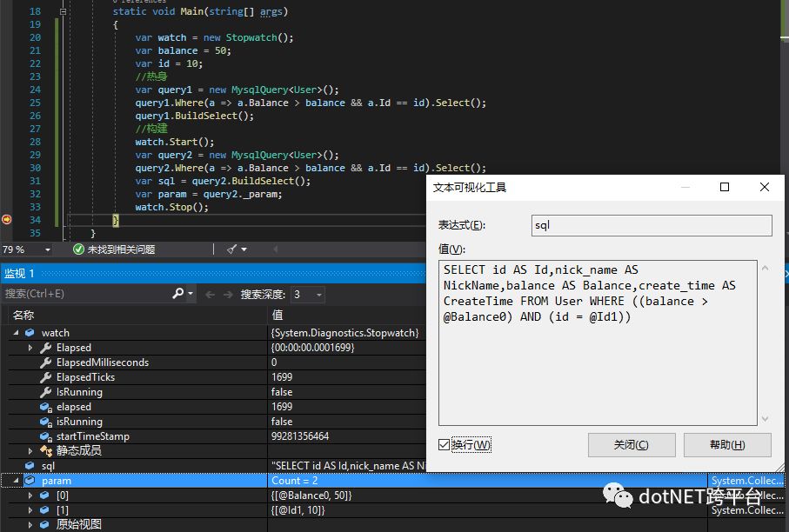The width and height of the screenshot is (789, 532).
Task: Select the sql watch row
Action: (x=213, y=466)
